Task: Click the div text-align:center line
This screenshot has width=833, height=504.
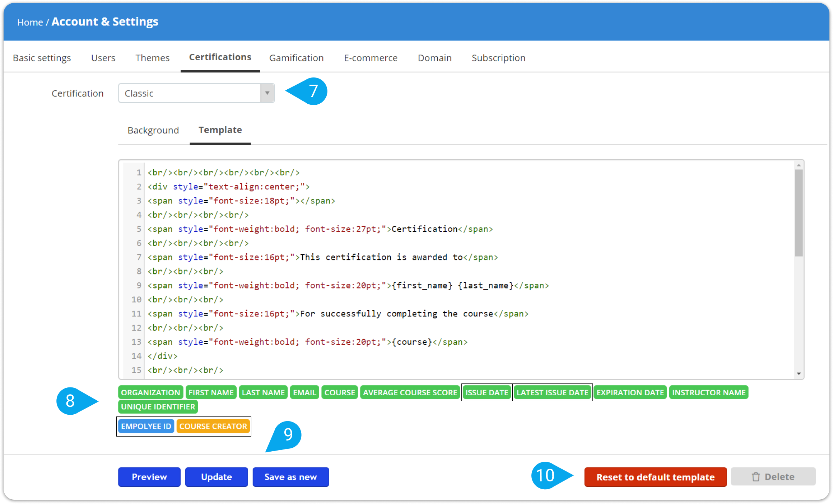Action: pyautogui.click(x=229, y=187)
